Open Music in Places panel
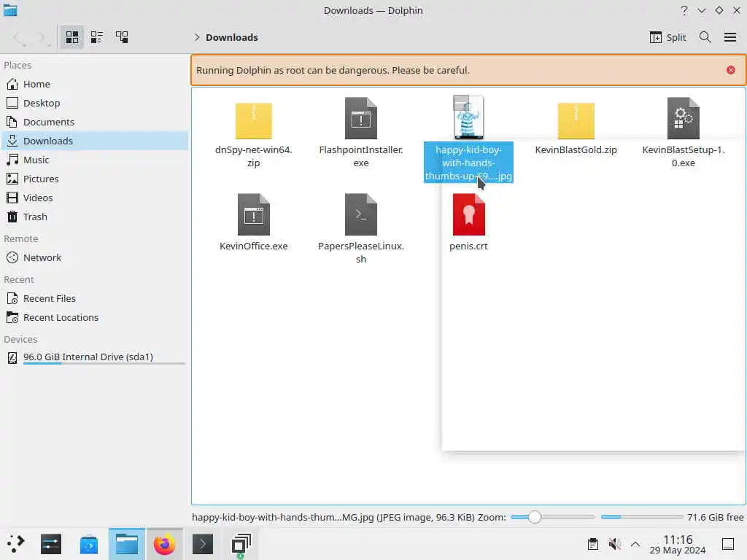 click(94, 160)
